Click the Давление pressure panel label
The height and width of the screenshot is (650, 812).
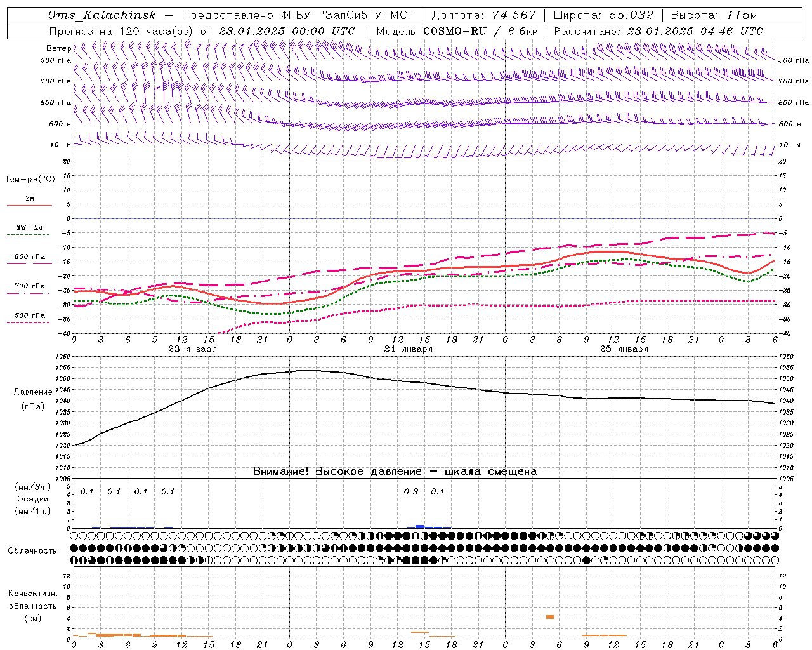click(33, 392)
